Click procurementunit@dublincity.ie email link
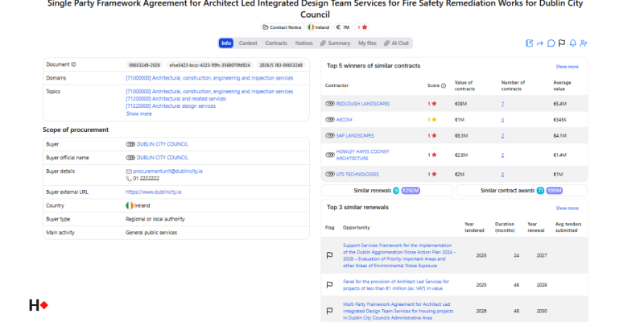 167,171
